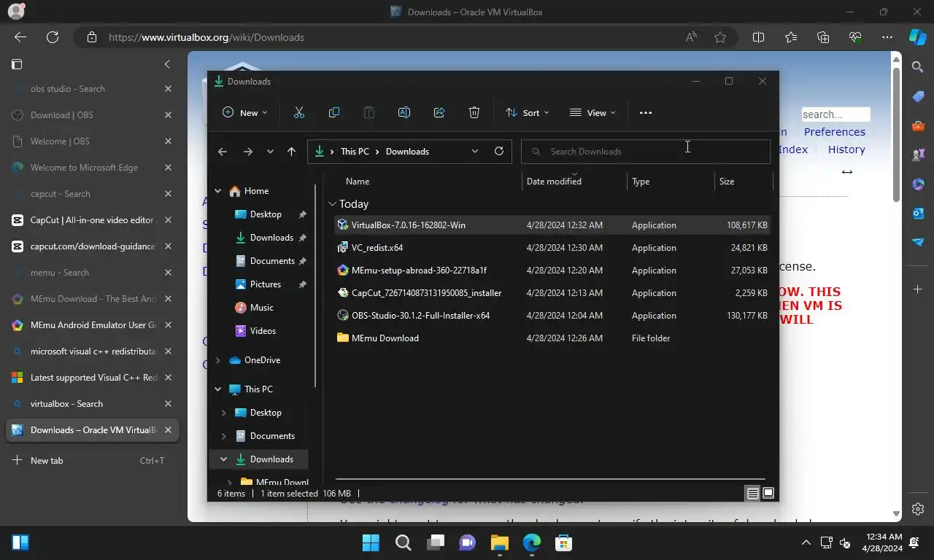Open tab actions menu icon in Edge
Viewport: 934px width, 560px height.
click(x=17, y=64)
